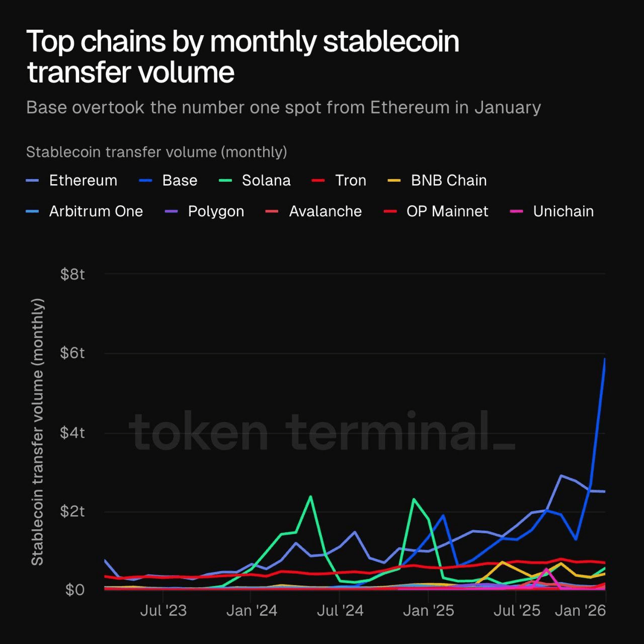
Task: Toggle the Base legend label
Action: pos(180,181)
